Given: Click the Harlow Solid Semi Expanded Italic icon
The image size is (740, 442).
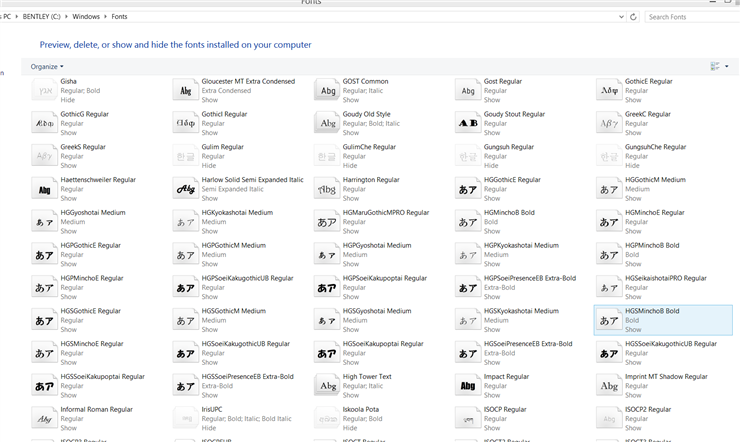Looking at the screenshot, I should (185, 189).
